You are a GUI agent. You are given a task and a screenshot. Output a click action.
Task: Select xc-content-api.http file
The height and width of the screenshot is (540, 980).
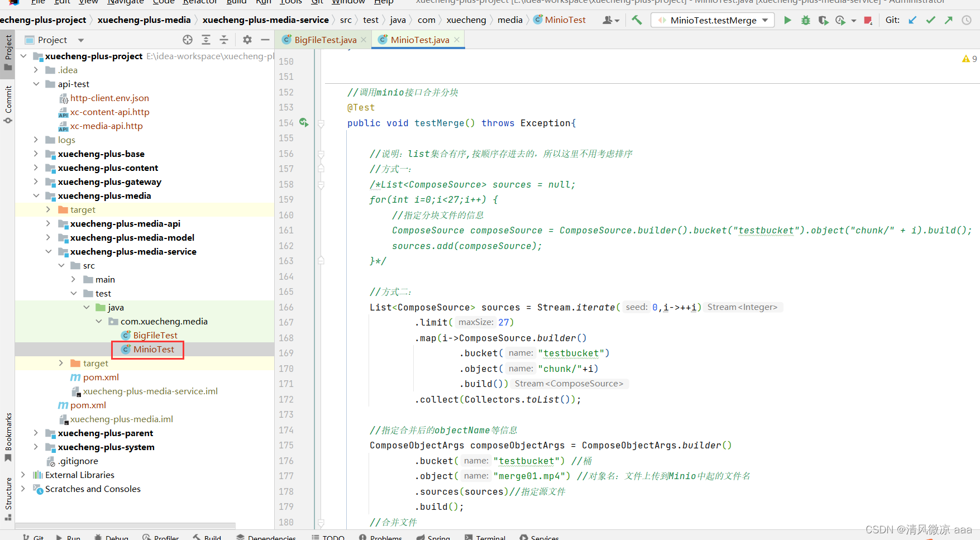click(109, 112)
